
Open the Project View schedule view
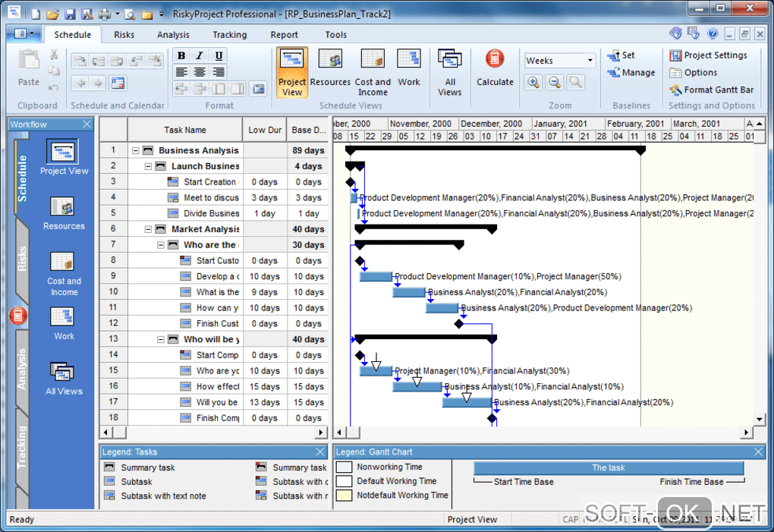pyautogui.click(x=291, y=73)
